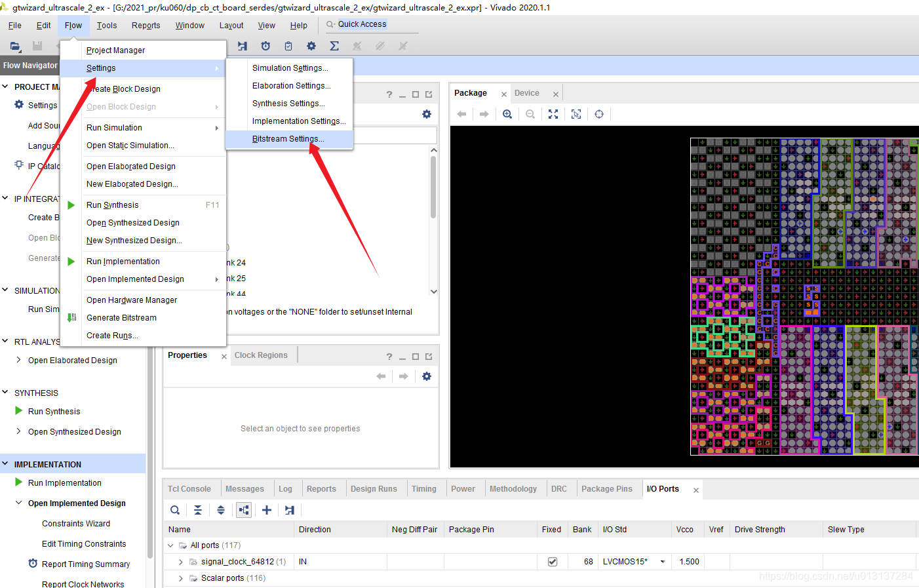The width and height of the screenshot is (919, 588).
Task: Go back using Package view left arrow
Action: coord(461,114)
